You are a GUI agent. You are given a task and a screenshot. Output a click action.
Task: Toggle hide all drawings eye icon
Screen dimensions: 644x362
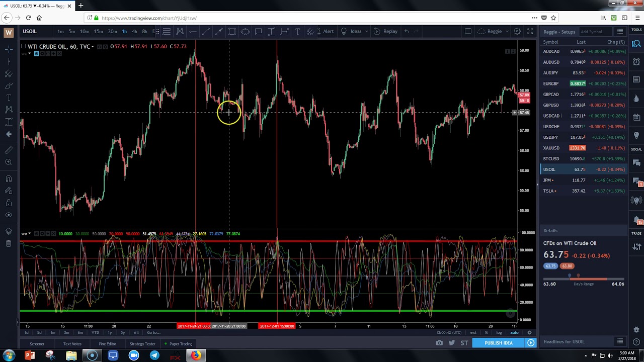(x=9, y=215)
